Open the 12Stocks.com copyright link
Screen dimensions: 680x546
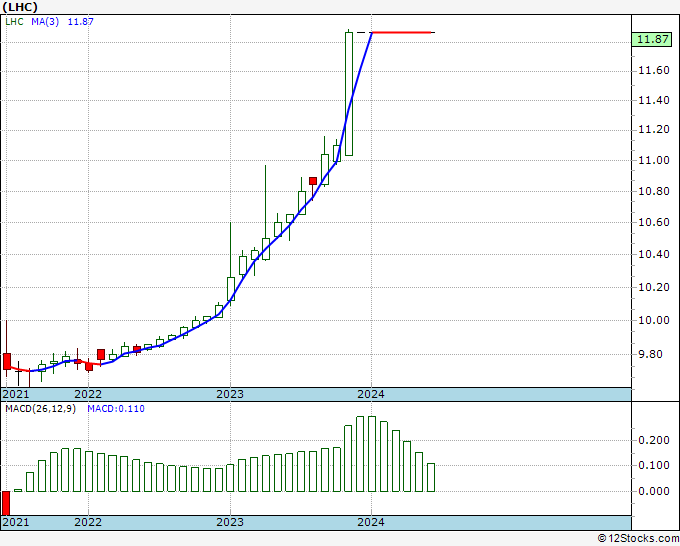638,539
